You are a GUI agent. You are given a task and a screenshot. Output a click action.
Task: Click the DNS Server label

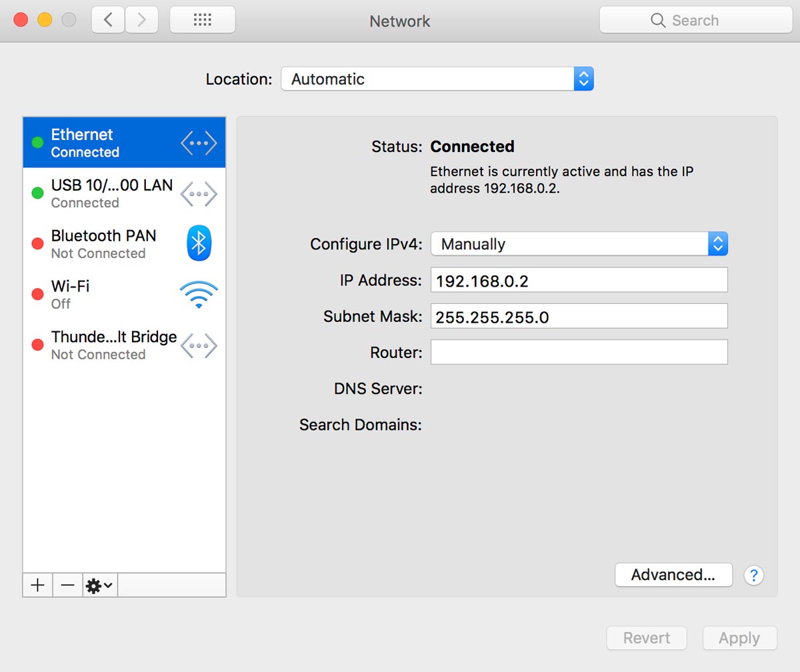click(378, 388)
